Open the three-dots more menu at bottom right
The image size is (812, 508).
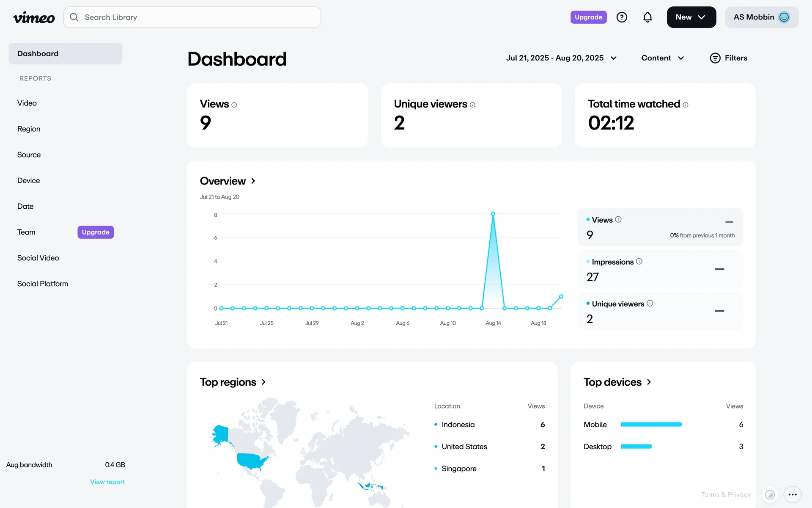tap(793, 494)
